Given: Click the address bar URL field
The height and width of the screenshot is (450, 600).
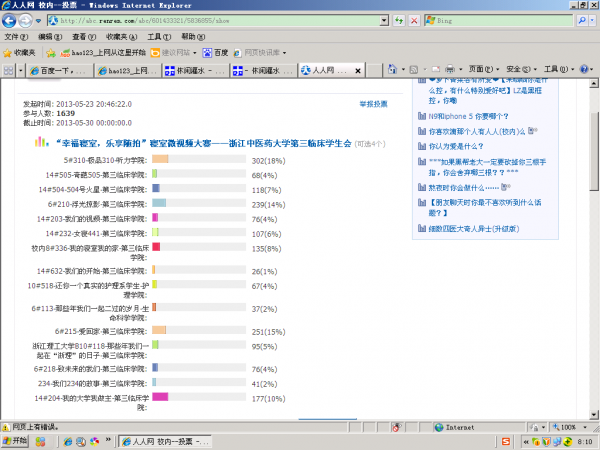Looking at the screenshot, I should [214, 21].
